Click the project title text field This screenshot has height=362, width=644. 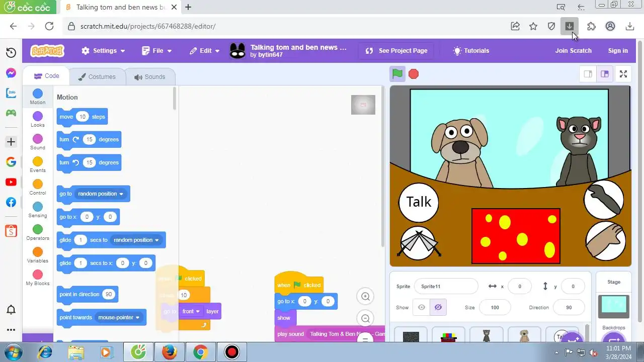tap(299, 47)
